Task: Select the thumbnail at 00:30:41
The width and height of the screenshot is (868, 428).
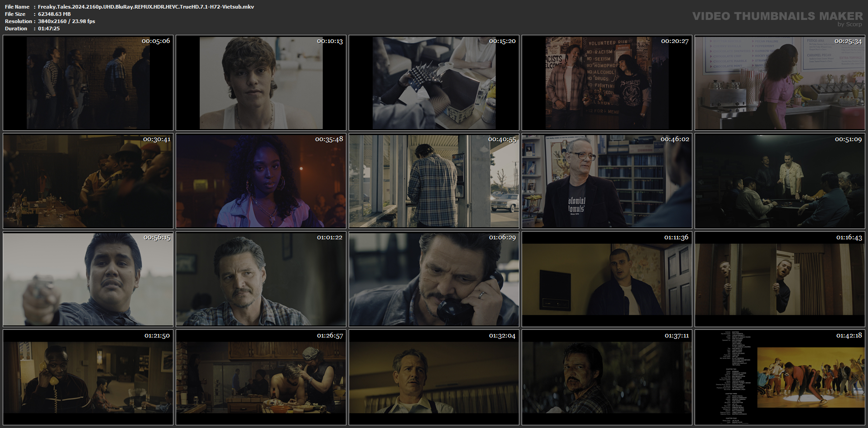Action: [88, 181]
